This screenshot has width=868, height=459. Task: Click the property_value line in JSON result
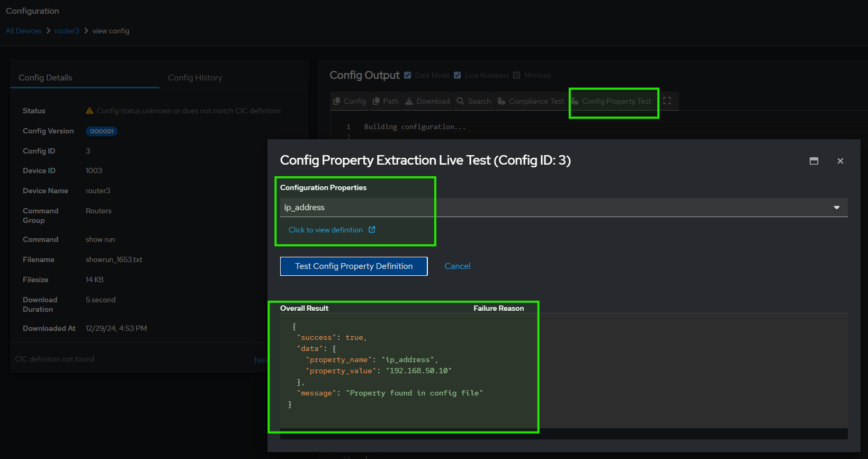379,371
